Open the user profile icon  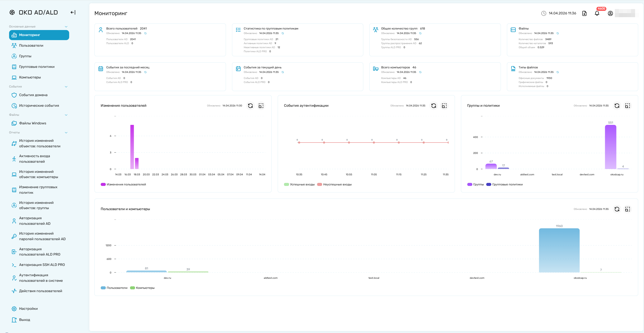[x=610, y=13]
